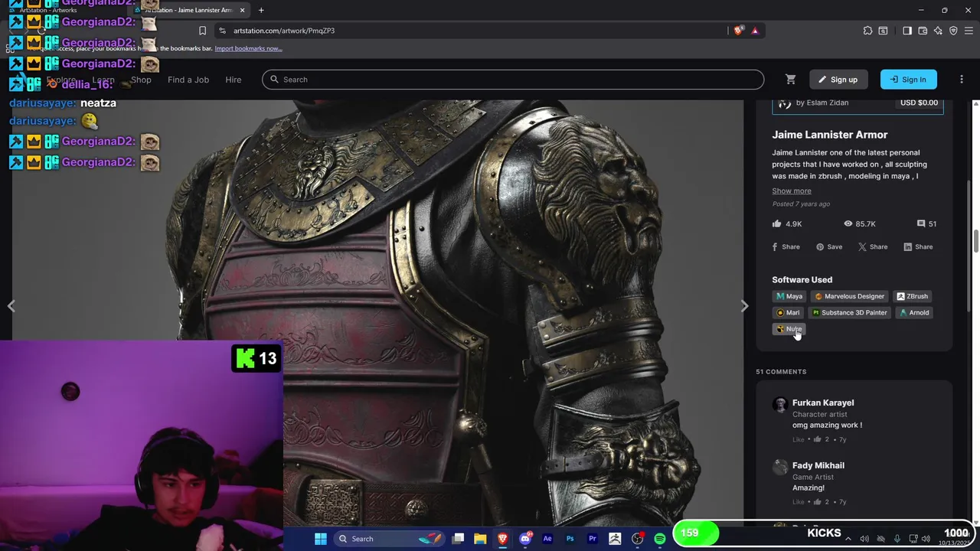
Task: Click the Brave Rewards triangle icon
Action: (755, 31)
